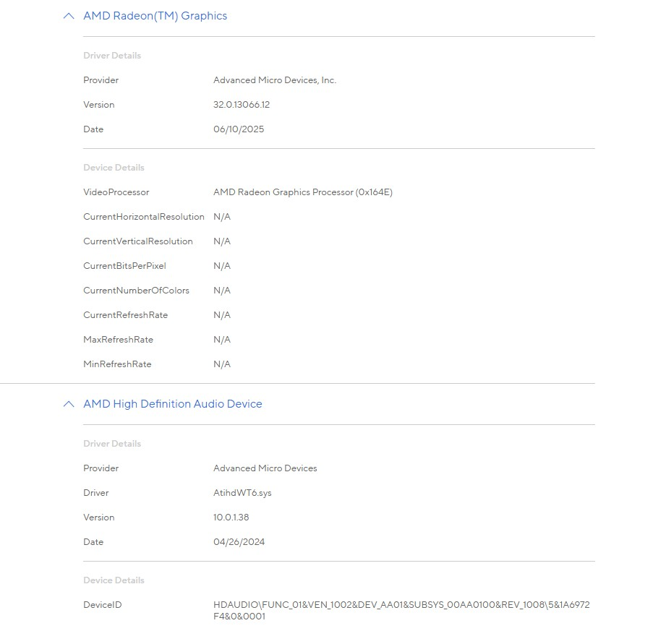Click the CurrentBitsPerPixel label
The width and height of the screenshot is (653, 644).
click(124, 265)
